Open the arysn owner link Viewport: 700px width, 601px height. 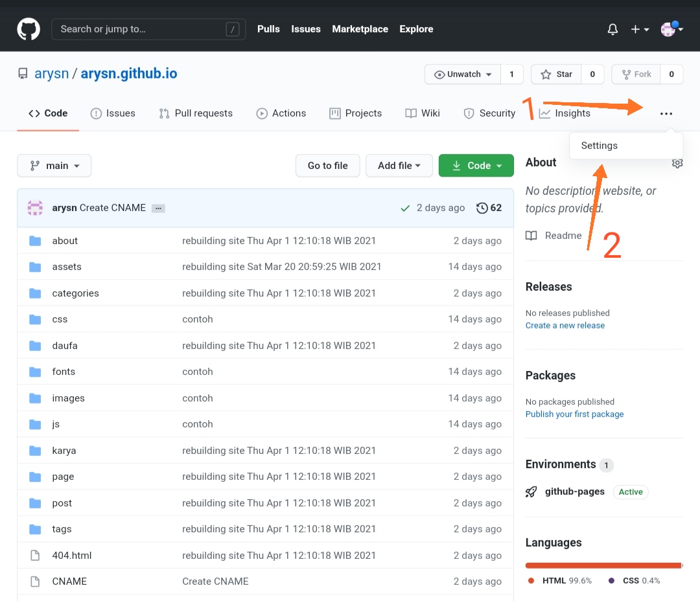coord(51,74)
